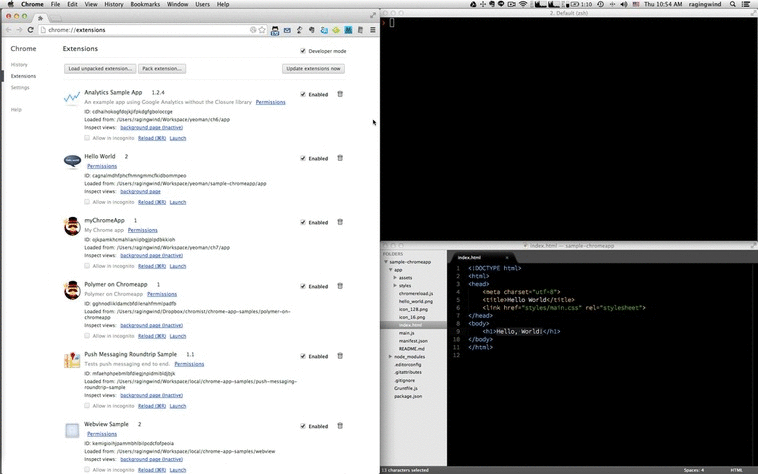The height and width of the screenshot is (474, 758).
Task: Open the Bookmarks menu
Action: click(145, 4)
